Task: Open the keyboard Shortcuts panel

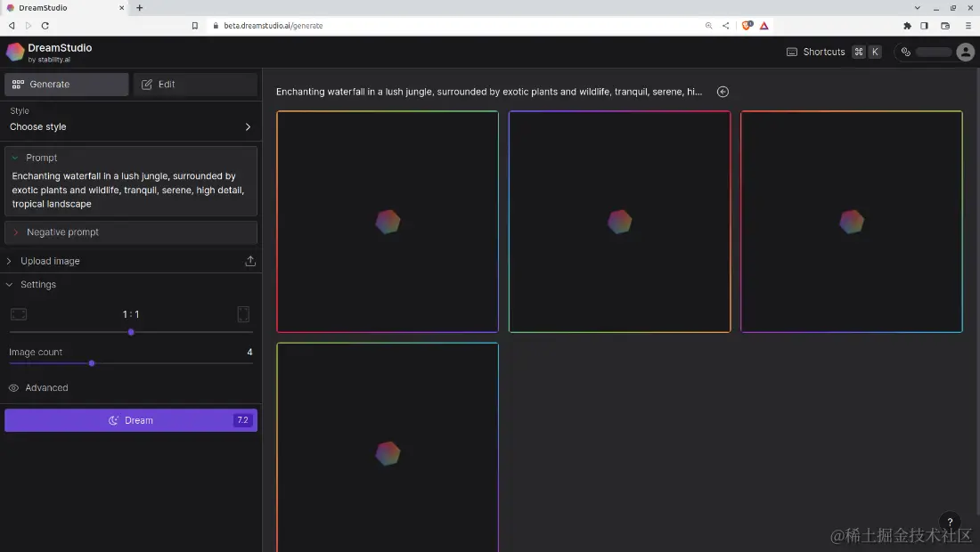Action: click(x=815, y=52)
